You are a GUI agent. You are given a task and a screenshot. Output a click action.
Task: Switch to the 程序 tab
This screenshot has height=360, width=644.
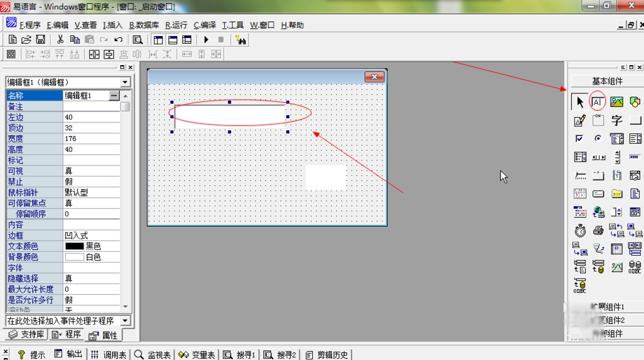point(66,334)
